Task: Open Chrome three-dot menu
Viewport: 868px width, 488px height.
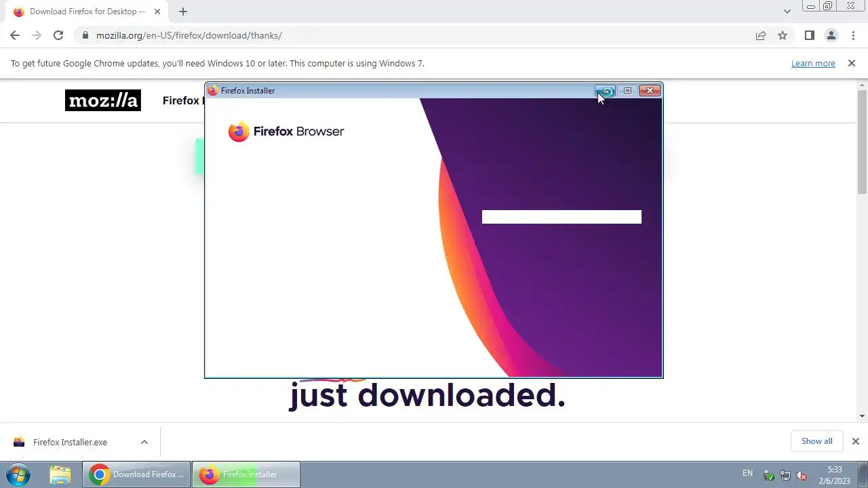Action: coord(853,35)
